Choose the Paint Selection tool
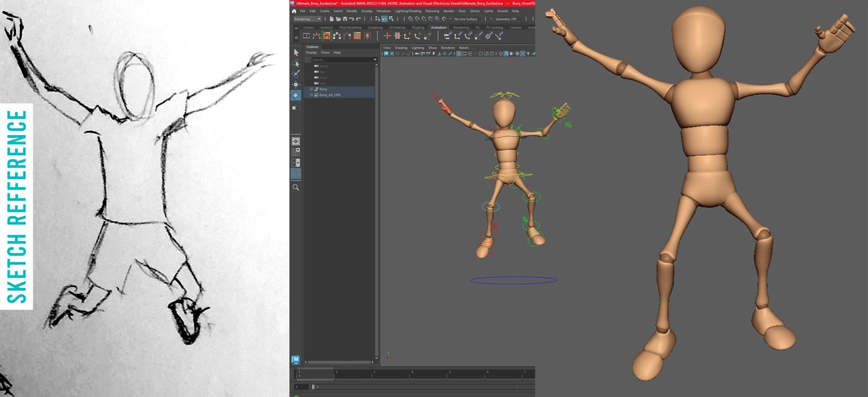868x397 pixels. tap(296, 73)
